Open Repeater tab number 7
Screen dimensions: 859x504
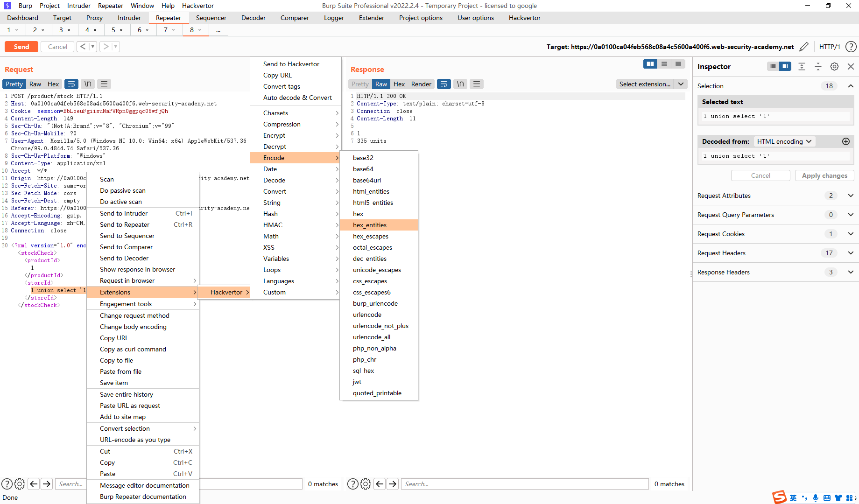[166, 30]
